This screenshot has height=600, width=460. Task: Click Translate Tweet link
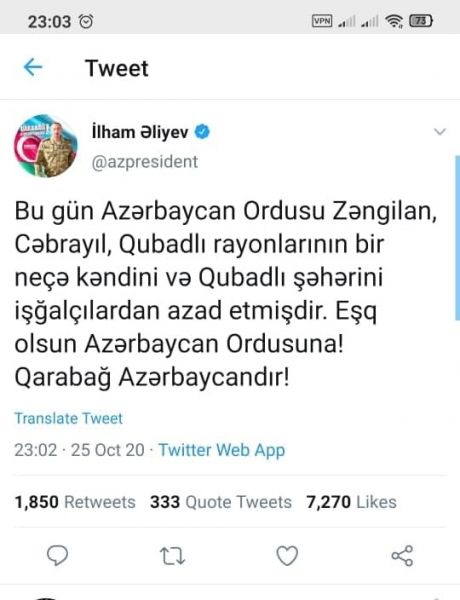[x=69, y=418]
